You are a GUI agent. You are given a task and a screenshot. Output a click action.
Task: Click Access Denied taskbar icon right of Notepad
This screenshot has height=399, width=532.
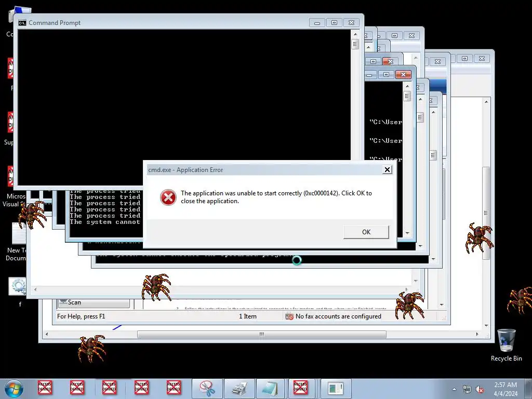tap(301, 388)
